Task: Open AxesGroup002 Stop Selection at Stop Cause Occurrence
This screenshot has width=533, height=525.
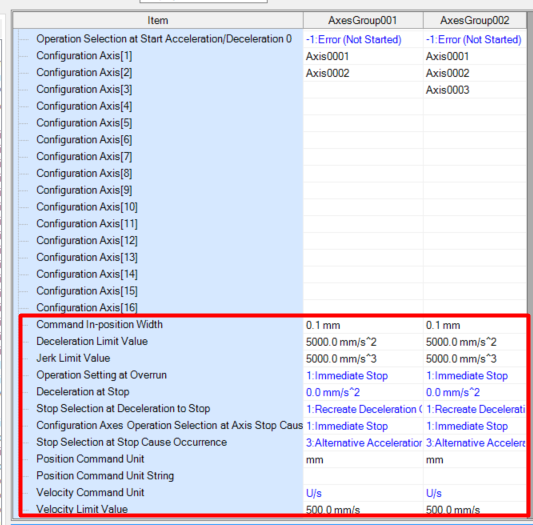Action: 475,443
